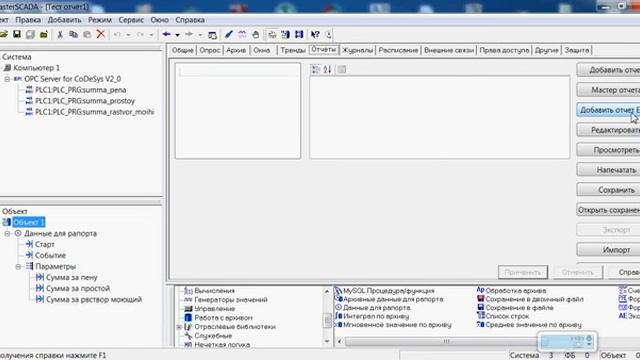
Task: Click the red X Delete icon
Action: point(100,34)
